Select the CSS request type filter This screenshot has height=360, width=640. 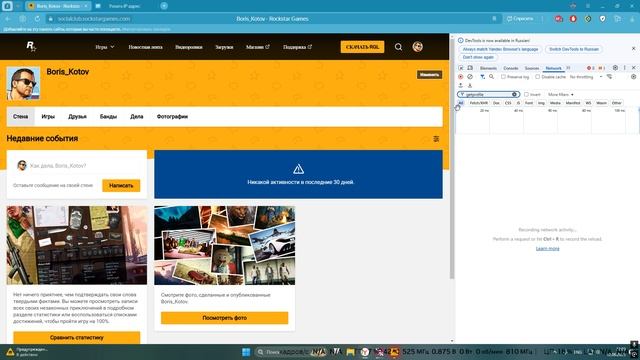click(508, 103)
